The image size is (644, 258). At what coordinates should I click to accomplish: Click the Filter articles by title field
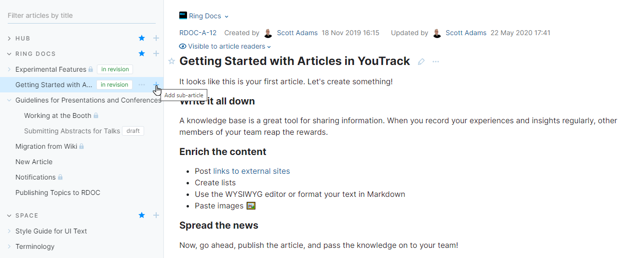click(x=81, y=16)
